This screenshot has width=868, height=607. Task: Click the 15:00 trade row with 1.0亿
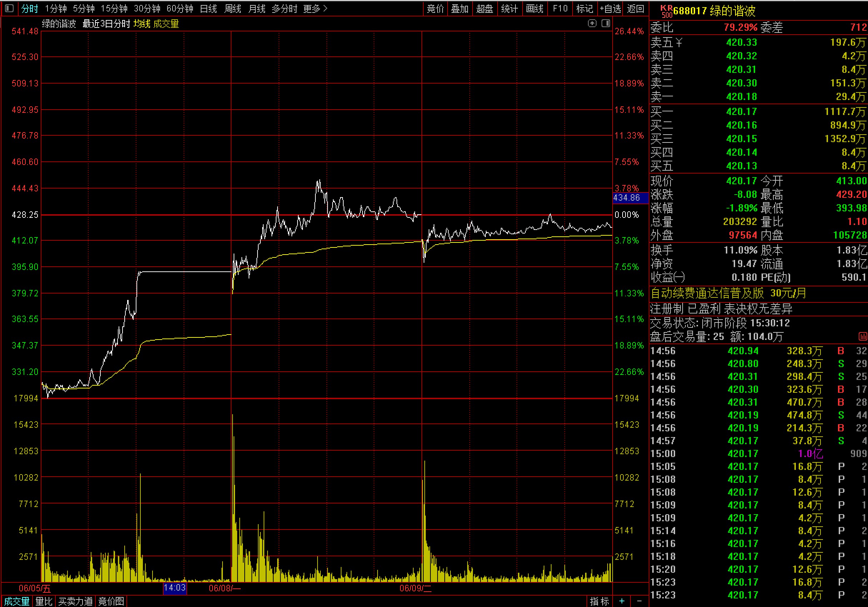tap(758, 453)
